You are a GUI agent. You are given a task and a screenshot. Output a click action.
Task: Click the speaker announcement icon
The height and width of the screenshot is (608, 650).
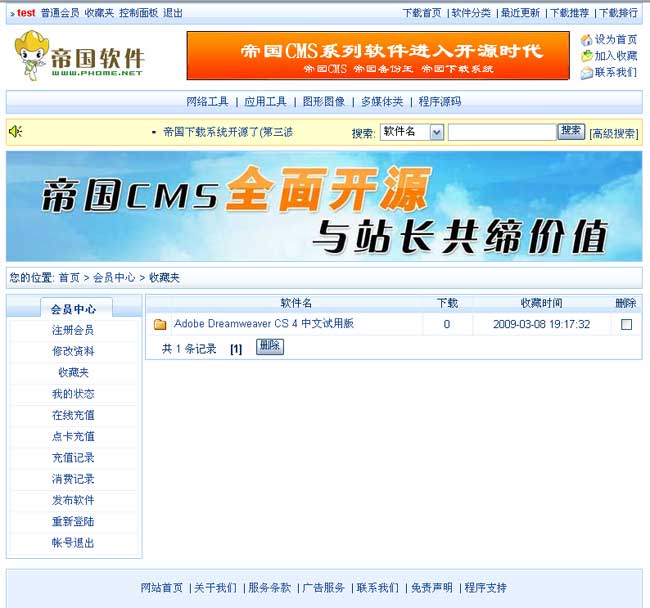[x=16, y=132]
